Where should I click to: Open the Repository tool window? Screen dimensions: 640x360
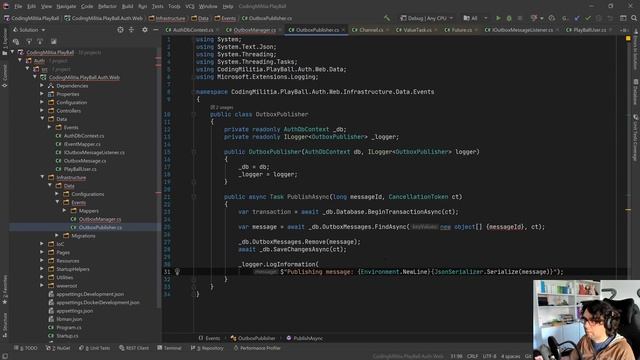pyautogui.click(x=207, y=348)
